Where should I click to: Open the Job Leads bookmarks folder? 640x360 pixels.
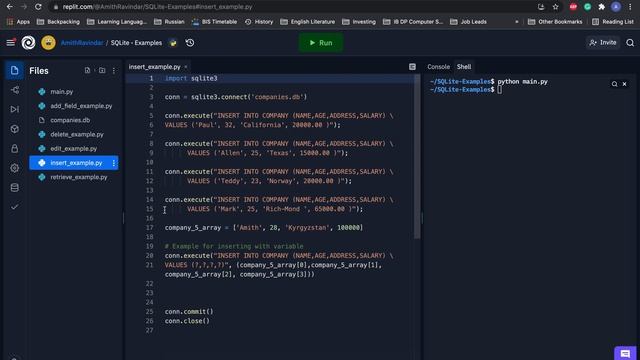coord(468,22)
